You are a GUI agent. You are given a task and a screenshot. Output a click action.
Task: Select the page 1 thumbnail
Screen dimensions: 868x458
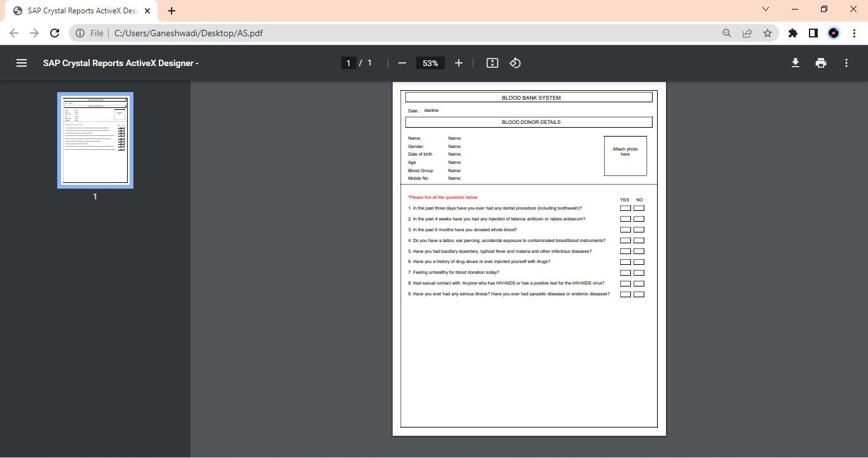[x=95, y=140]
